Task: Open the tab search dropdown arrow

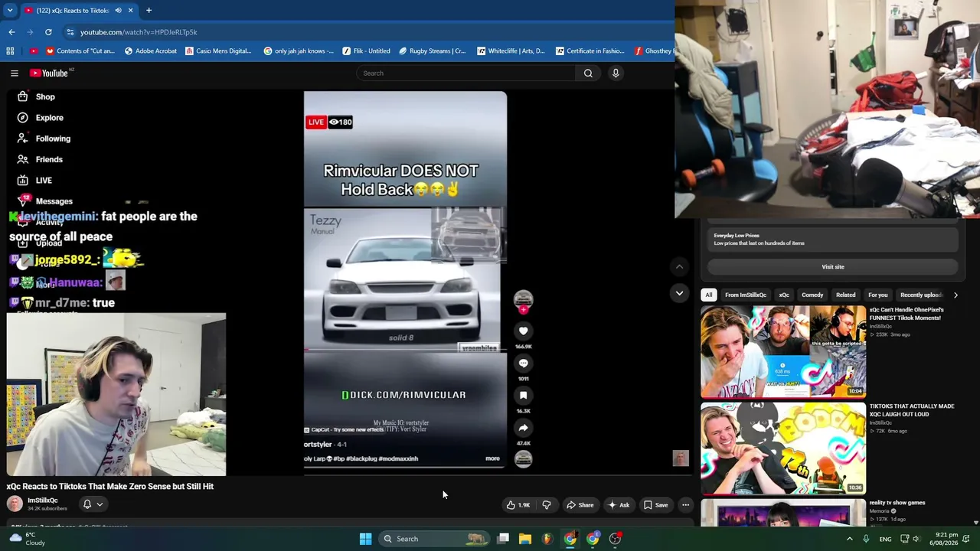Action: [x=10, y=11]
